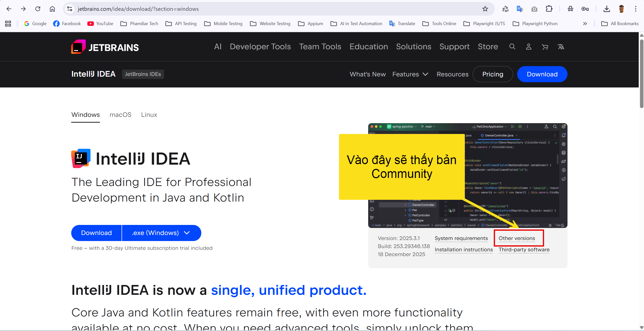
Task: Expand the .exe (Windows) installer dropdown
Action: tap(161, 233)
